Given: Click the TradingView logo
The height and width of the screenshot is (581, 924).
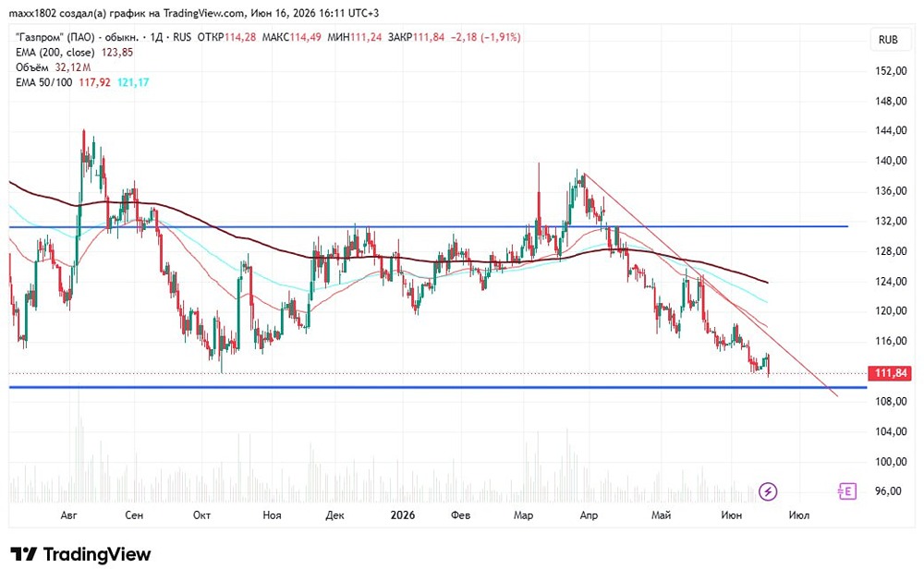Looking at the screenshot, I should point(80,554).
